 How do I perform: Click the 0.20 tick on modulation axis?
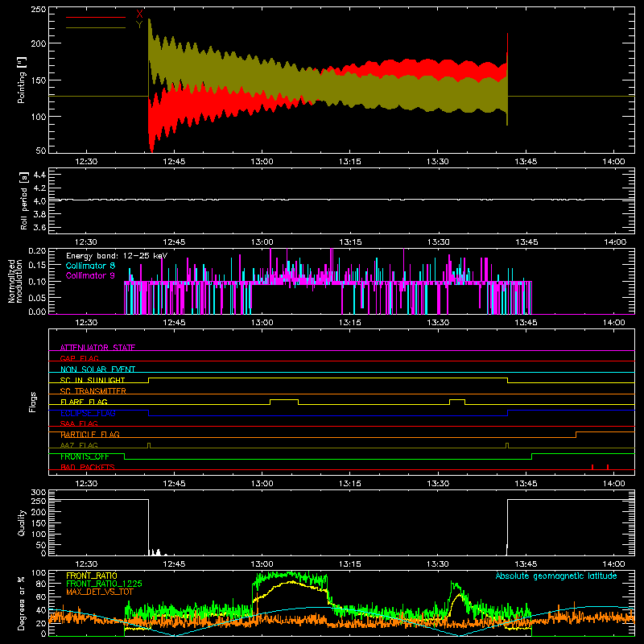37,251
